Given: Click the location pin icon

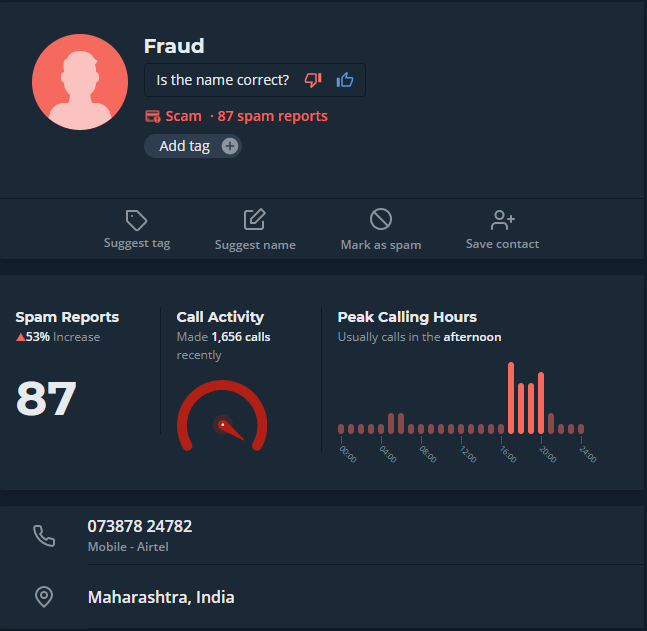Looking at the screenshot, I should click(44, 597).
